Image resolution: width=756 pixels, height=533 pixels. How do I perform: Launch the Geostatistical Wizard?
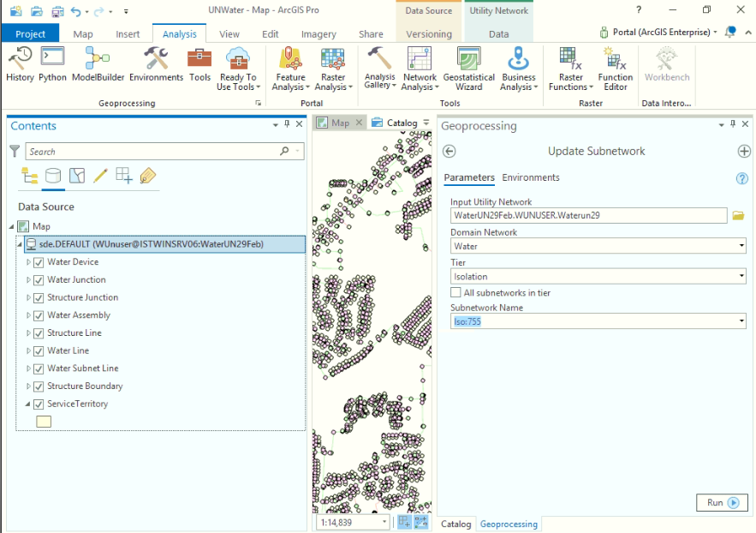468,69
